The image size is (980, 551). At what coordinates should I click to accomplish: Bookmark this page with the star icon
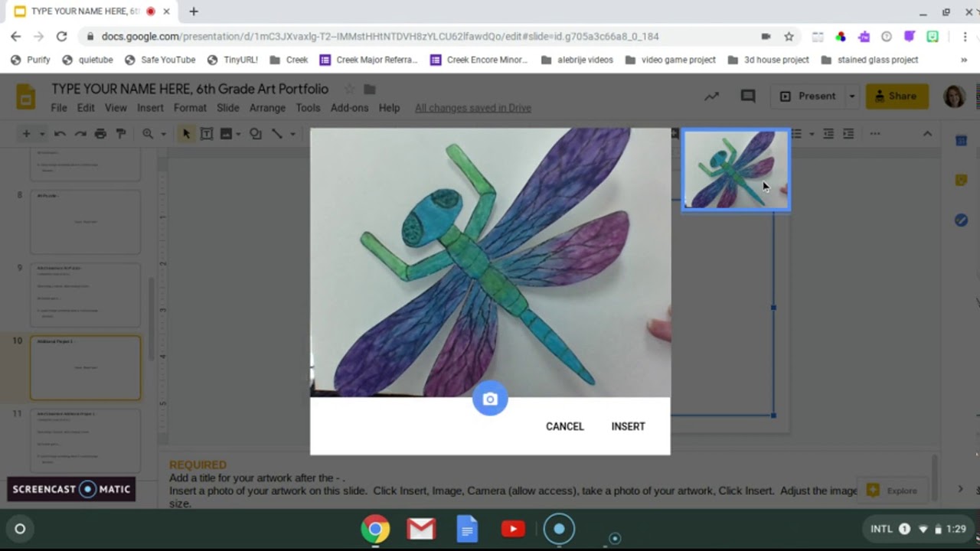(x=789, y=36)
